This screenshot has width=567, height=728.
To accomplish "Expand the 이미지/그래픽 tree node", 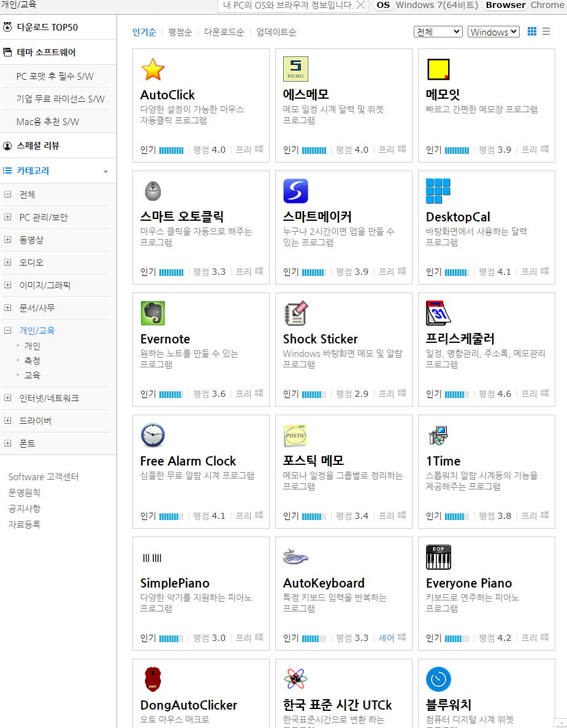I will [x=7, y=285].
